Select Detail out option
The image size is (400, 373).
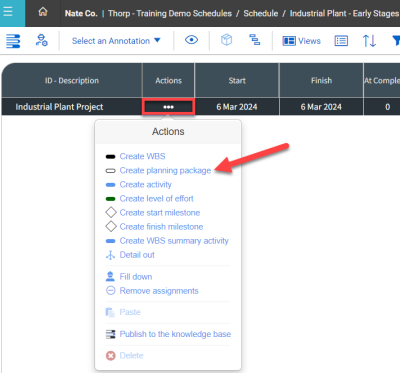(x=137, y=255)
